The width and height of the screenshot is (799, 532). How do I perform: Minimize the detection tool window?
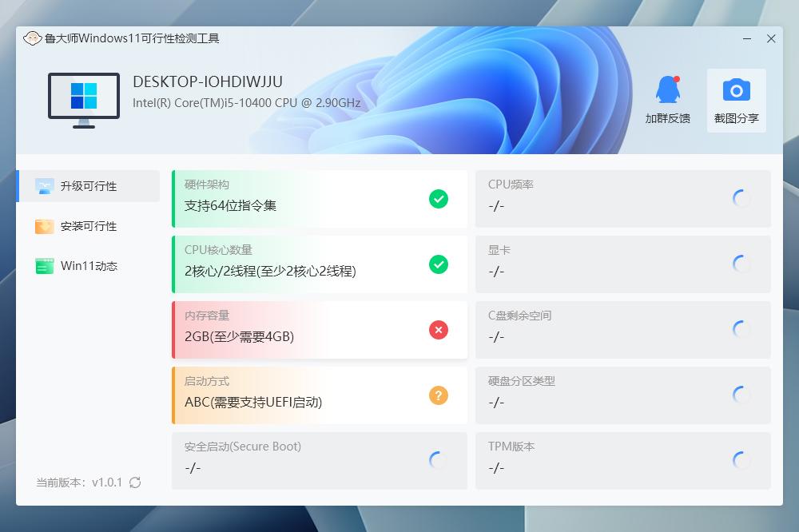747,38
